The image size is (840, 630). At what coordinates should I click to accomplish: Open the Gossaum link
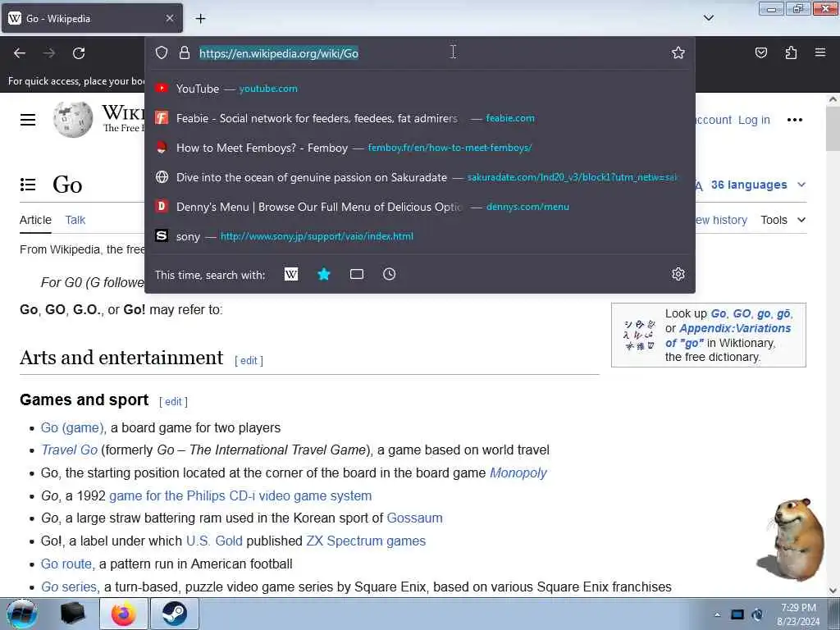point(414,518)
